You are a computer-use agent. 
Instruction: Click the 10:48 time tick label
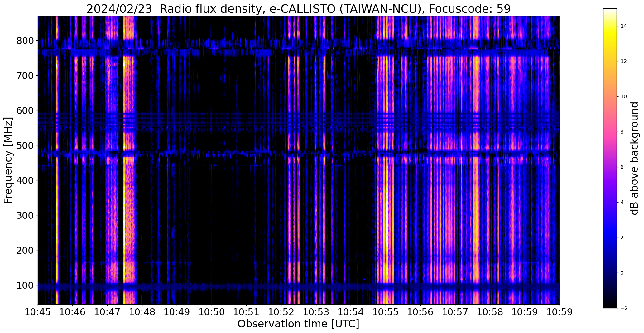click(x=142, y=312)
